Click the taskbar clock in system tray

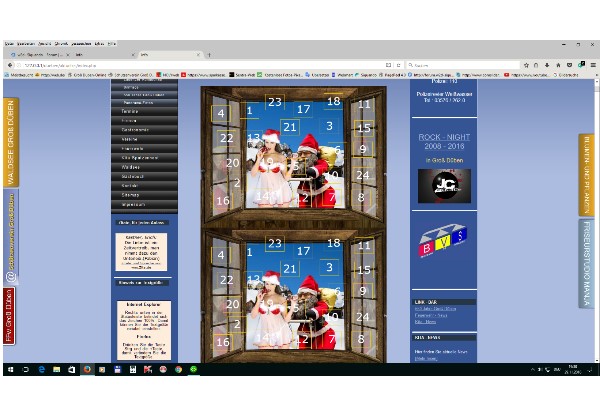tap(574, 369)
